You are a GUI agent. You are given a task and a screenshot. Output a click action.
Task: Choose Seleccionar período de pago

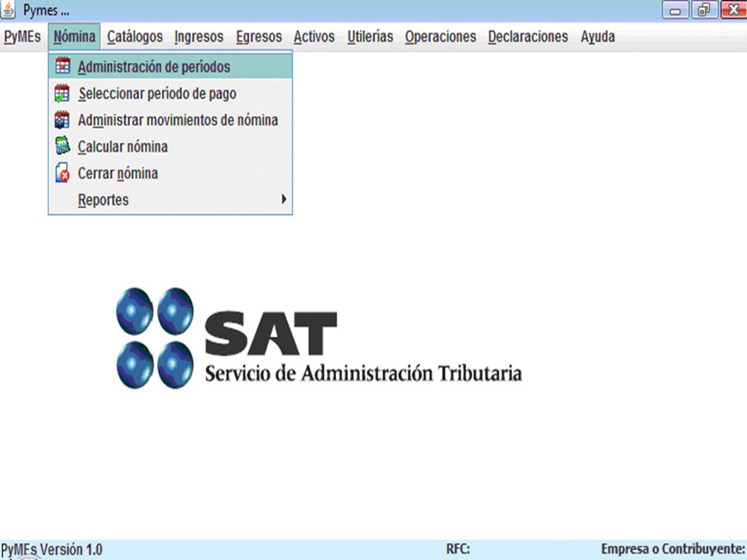pyautogui.click(x=170, y=93)
